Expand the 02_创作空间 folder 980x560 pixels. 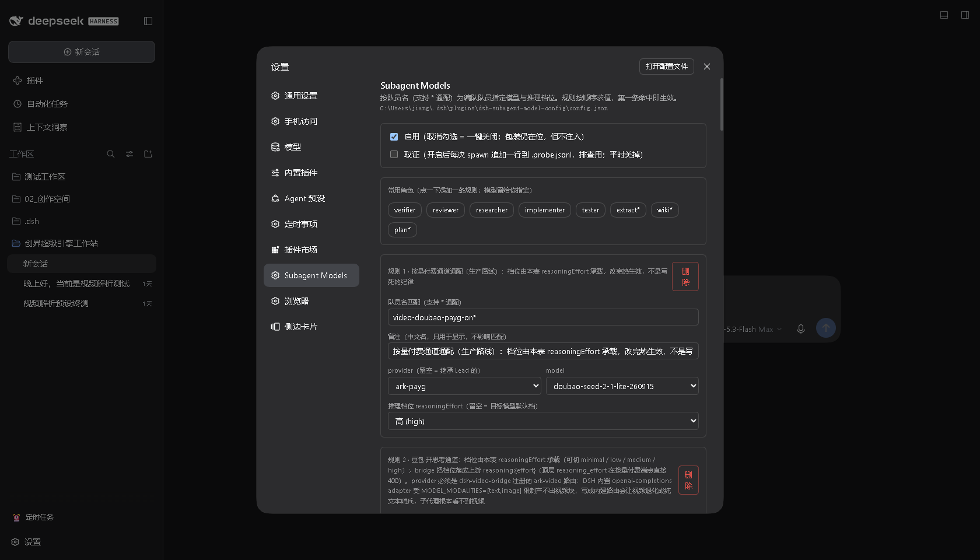click(x=82, y=199)
